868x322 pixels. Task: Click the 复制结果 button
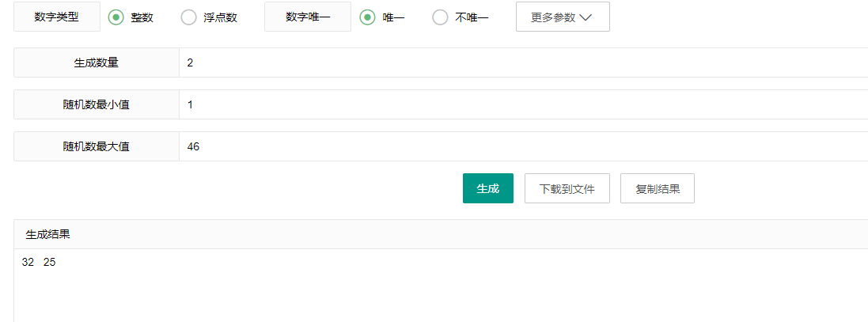click(x=658, y=188)
